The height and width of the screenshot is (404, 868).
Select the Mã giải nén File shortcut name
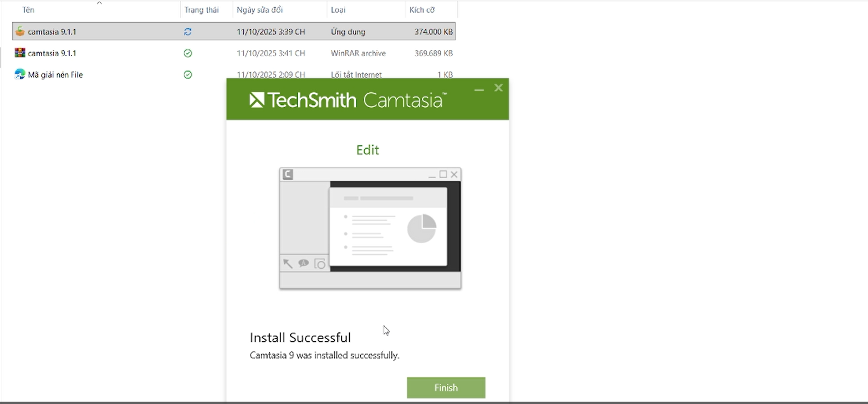tap(55, 74)
